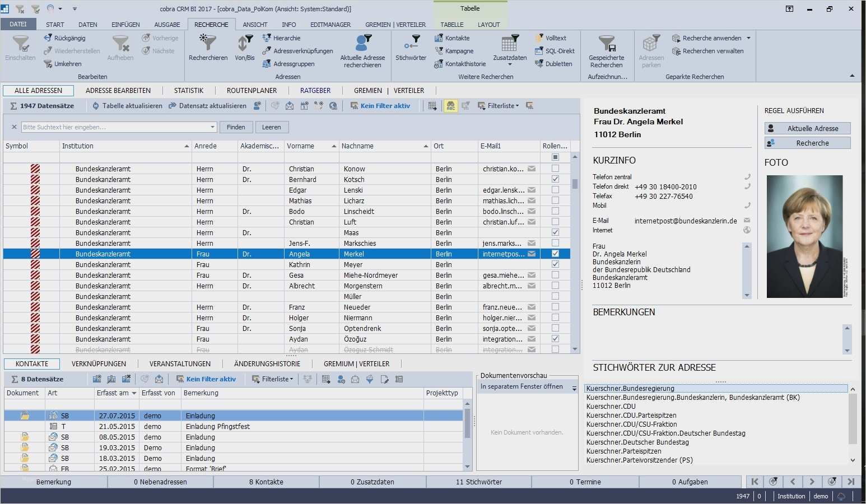Open the ÄNDERUNGSHISTORIE tab
This screenshot has height=504, width=866.
pos(267,363)
